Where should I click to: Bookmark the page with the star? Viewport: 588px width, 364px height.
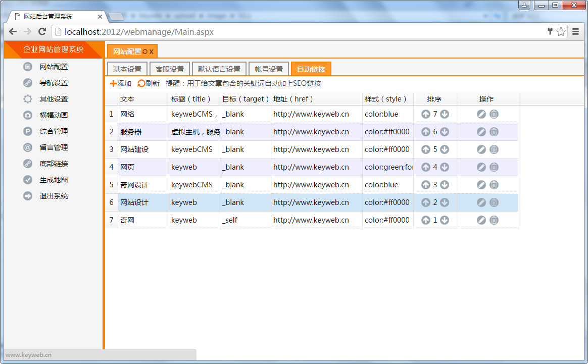(x=561, y=32)
